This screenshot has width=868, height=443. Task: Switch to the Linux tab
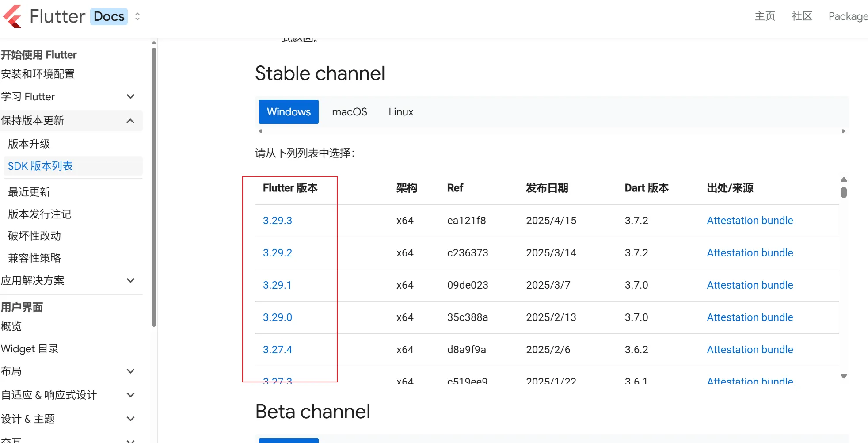401,112
